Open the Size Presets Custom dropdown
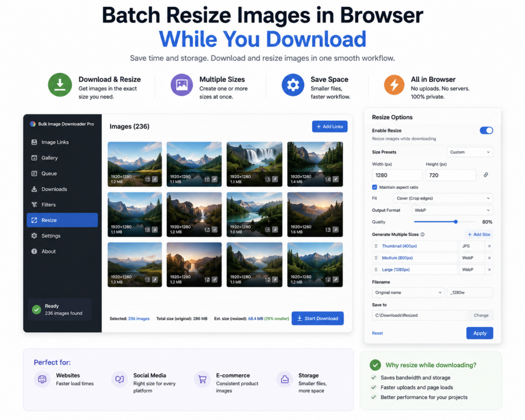Screen dimensions: 525x420 pyautogui.click(x=470, y=152)
